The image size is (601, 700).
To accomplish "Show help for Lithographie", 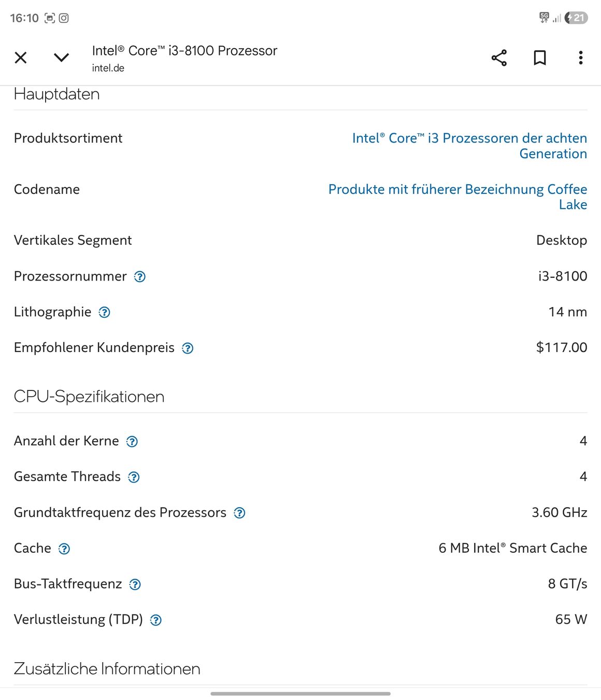I will point(105,312).
